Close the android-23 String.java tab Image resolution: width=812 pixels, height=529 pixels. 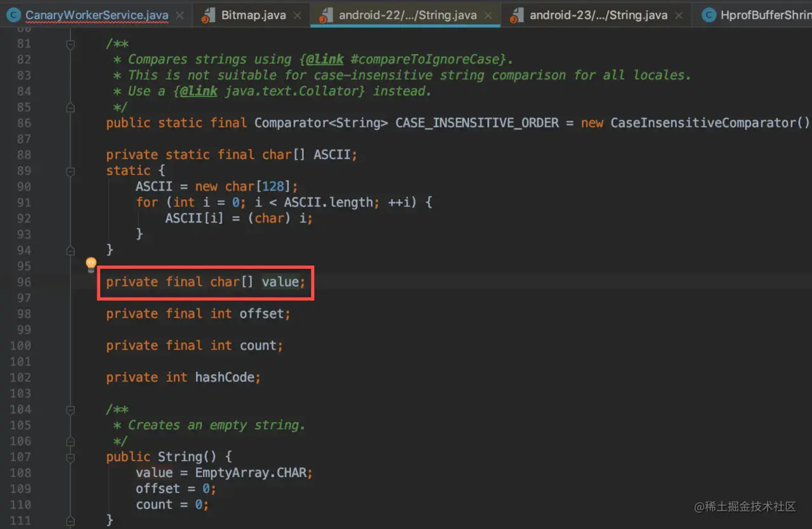(x=678, y=15)
